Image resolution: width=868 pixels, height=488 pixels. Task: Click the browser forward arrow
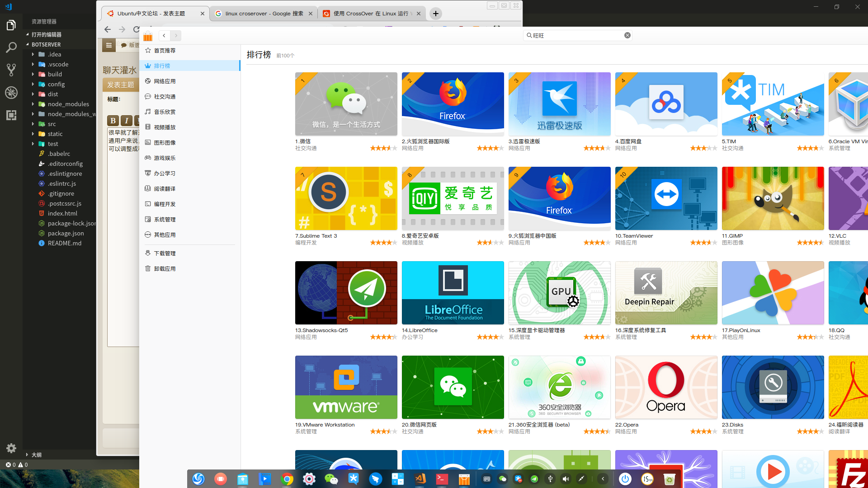(122, 29)
